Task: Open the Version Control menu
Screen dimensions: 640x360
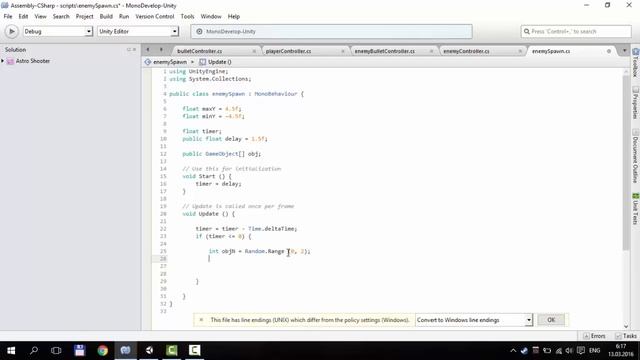Action: (x=155, y=16)
